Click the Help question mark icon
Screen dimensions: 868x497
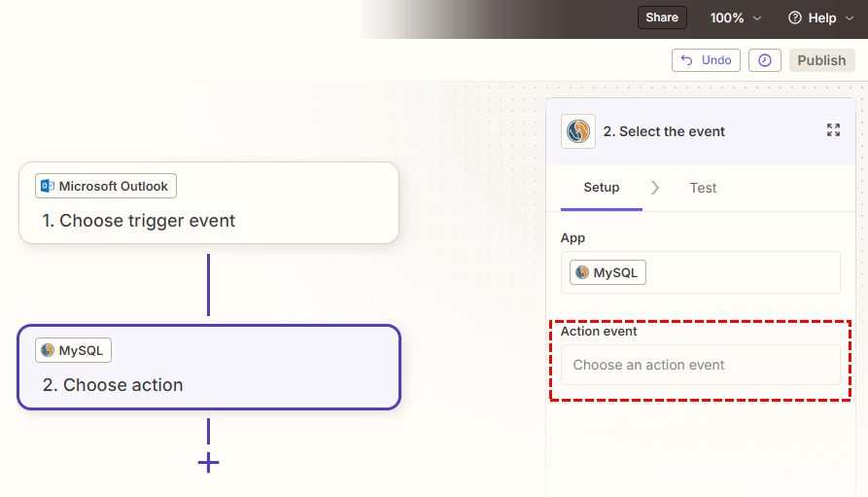(795, 18)
